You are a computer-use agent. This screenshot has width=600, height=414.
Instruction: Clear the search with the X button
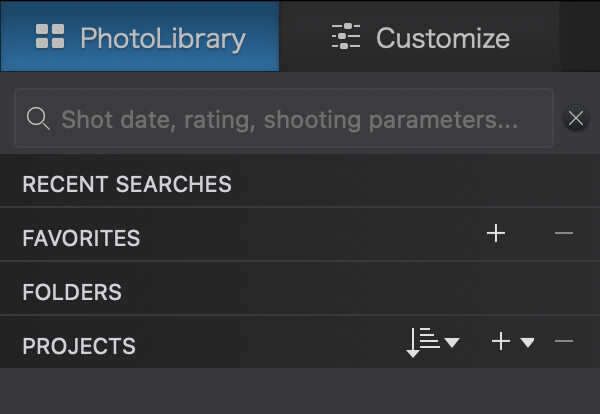(x=576, y=119)
